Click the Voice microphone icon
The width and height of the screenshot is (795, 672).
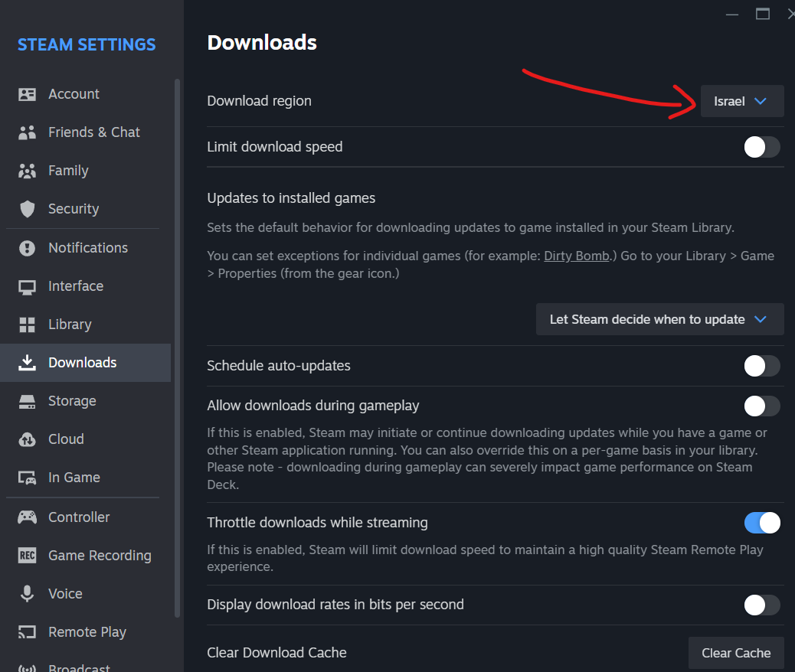(x=27, y=593)
